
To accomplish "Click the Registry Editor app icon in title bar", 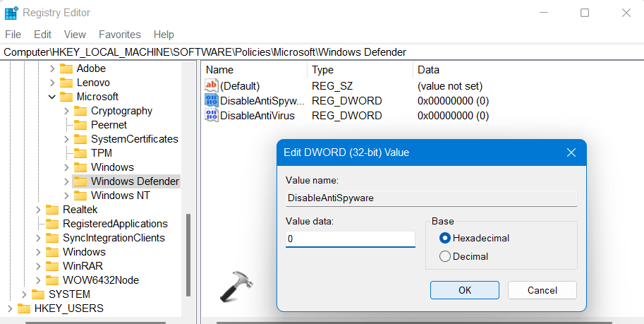I will 11,13.
